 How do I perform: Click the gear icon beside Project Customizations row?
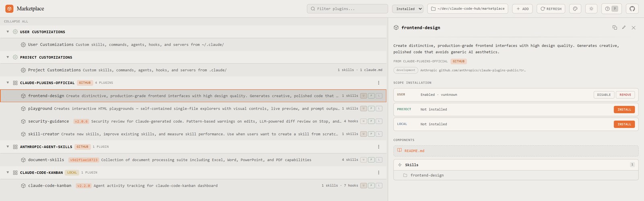click(23, 70)
